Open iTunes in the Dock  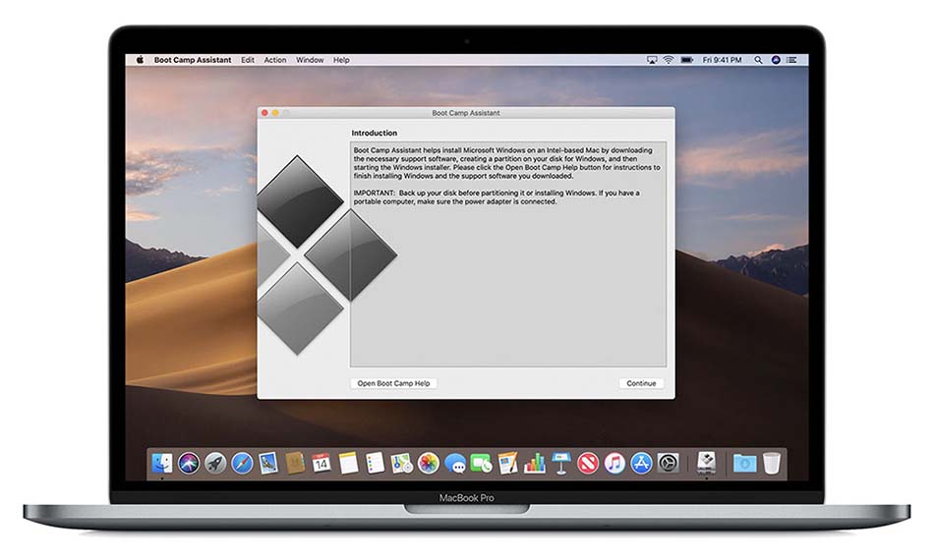coord(614,463)
